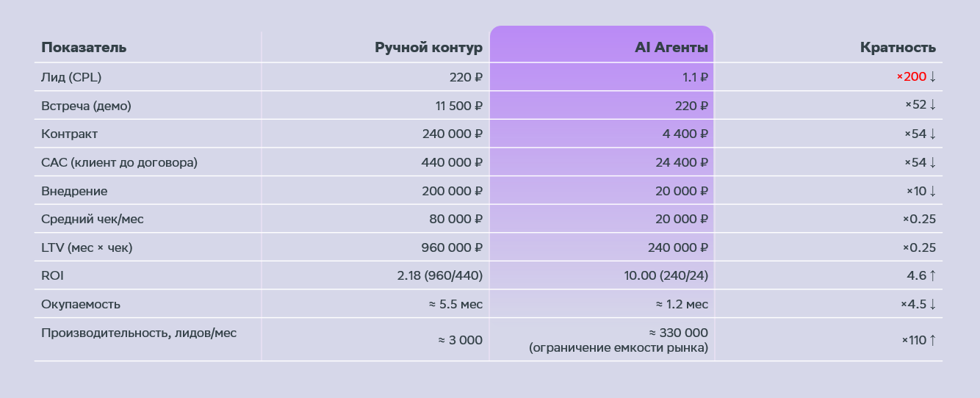
Task: Click the down arrow in the CAC row
Action: tap(932, 162)
